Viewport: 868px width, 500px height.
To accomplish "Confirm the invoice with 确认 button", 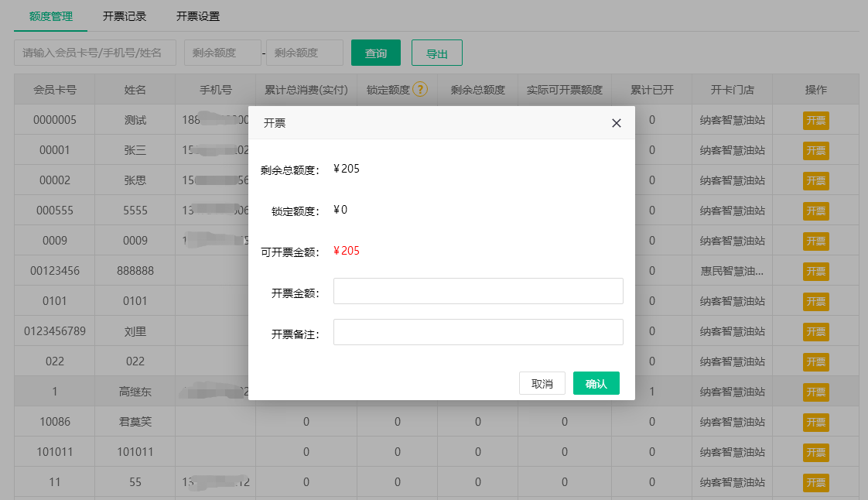I will (x=596, y=382).
